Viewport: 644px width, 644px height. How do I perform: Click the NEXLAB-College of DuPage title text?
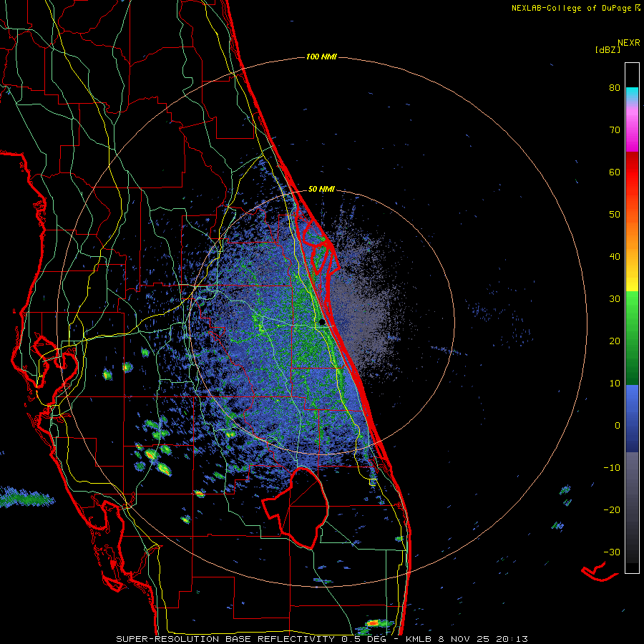click(x=571, y=8)
